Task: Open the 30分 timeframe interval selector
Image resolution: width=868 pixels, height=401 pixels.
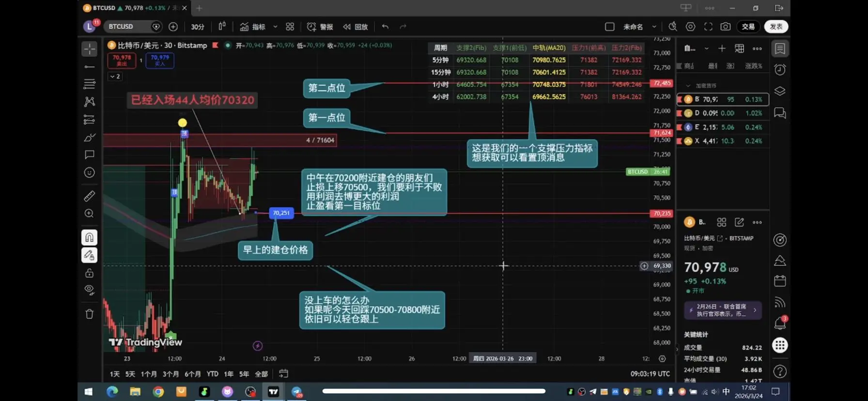Action: [x=198, y=27]
